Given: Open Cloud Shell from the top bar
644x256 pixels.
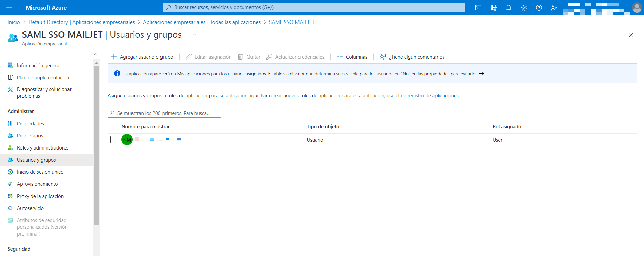Looking at the screenshot, I should (478, 8).
